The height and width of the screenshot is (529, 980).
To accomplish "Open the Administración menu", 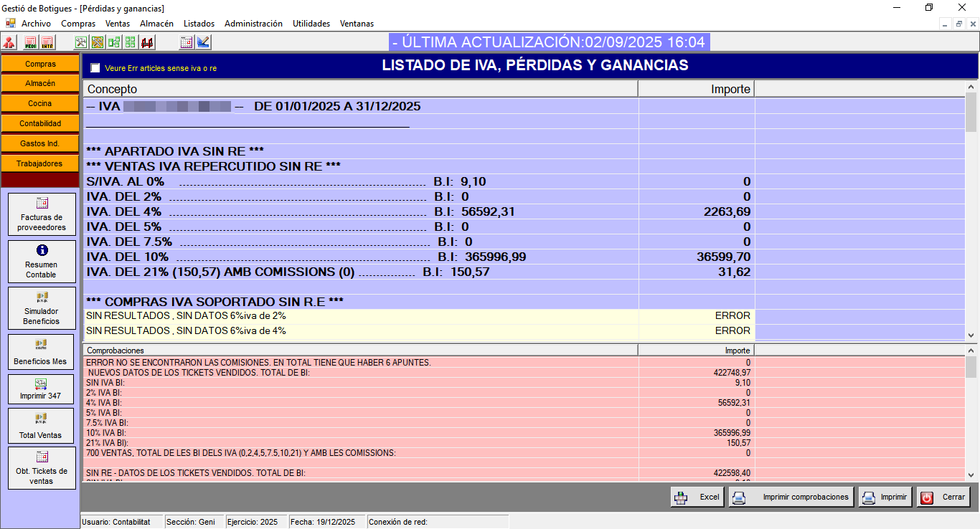I will 253,24.
